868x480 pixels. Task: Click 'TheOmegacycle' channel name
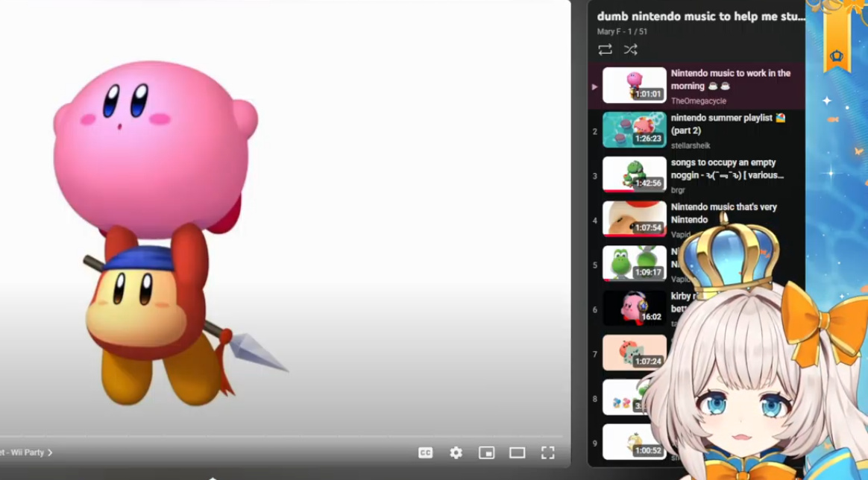tap(699, 101)
